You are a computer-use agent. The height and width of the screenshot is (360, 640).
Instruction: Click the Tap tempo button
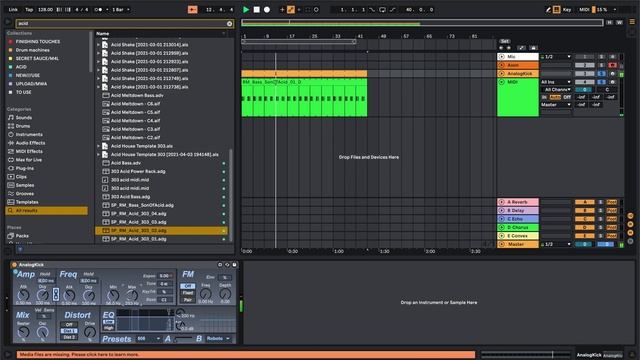click(x=29, y=9)
